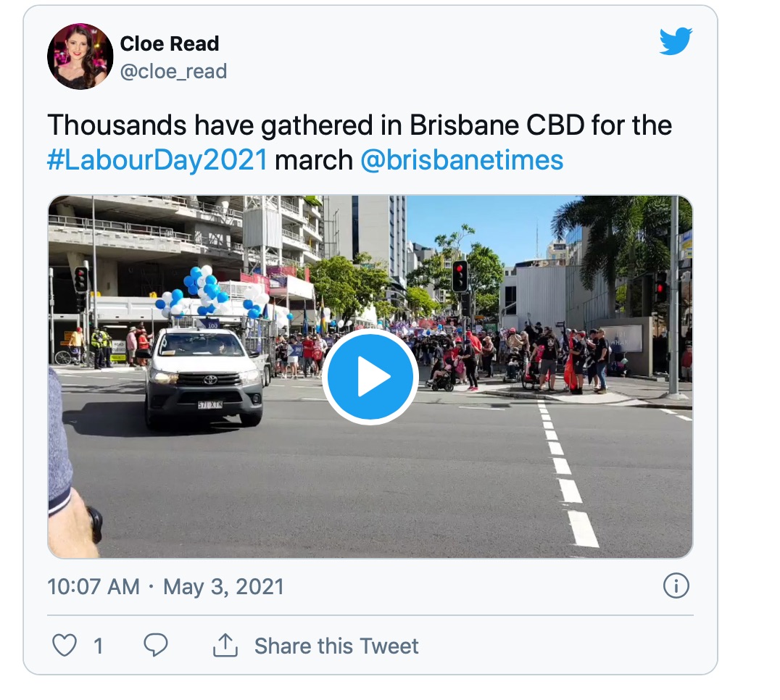Click the Cloe Read display name

[170, 43]
